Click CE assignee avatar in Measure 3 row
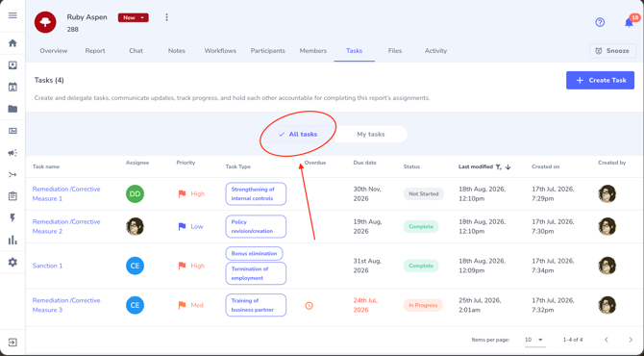Viewport: 644px width, 356px height. [135, 305]
